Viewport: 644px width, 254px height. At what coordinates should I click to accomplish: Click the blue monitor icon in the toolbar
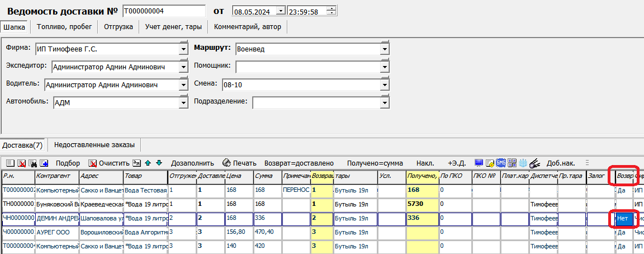click(479, 163)
